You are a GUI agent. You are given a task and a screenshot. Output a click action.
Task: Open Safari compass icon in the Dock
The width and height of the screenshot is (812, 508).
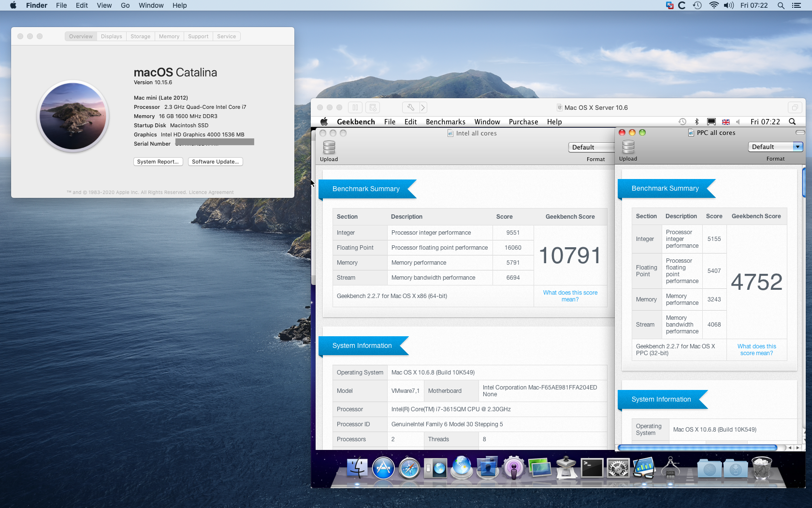(x=409, y=468)
